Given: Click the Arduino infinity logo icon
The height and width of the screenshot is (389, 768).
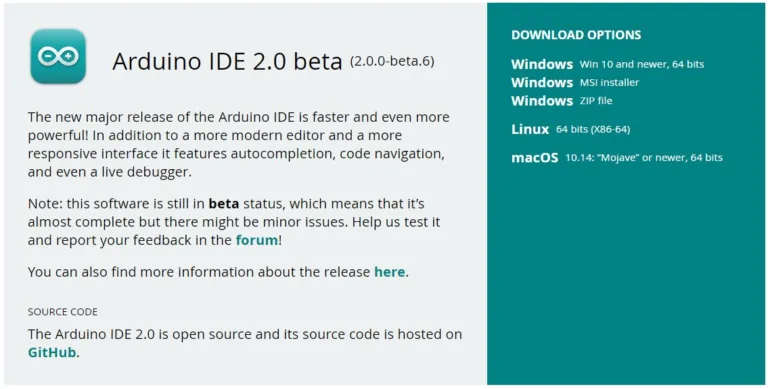Looking at the screenshot, I should (58, 56).
